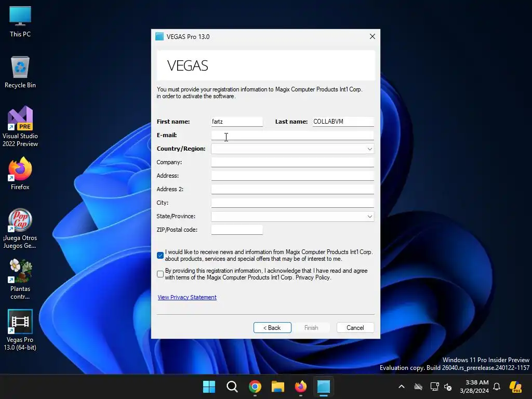
Task: Open the View Privacy Statement link
Action: click(x=187, y=297)
